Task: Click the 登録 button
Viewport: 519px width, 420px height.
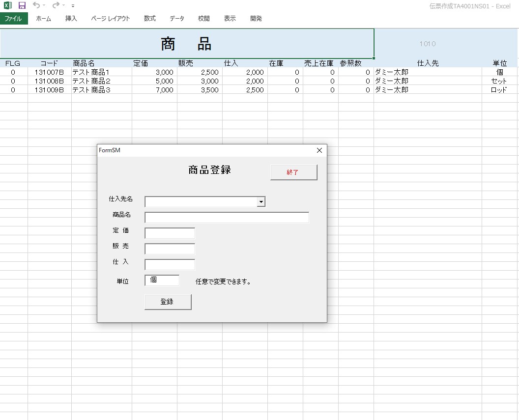Action: (168, 302)
